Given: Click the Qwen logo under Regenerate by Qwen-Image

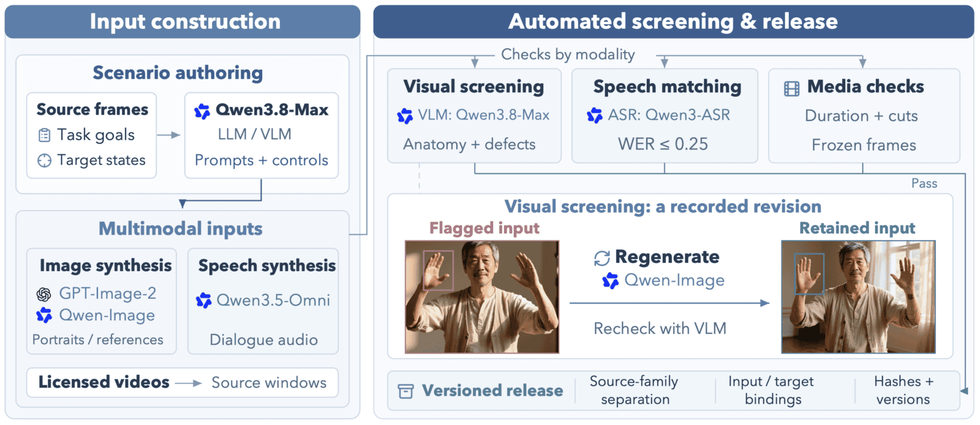Looking at the screenshot, I should tap(610, 281).
